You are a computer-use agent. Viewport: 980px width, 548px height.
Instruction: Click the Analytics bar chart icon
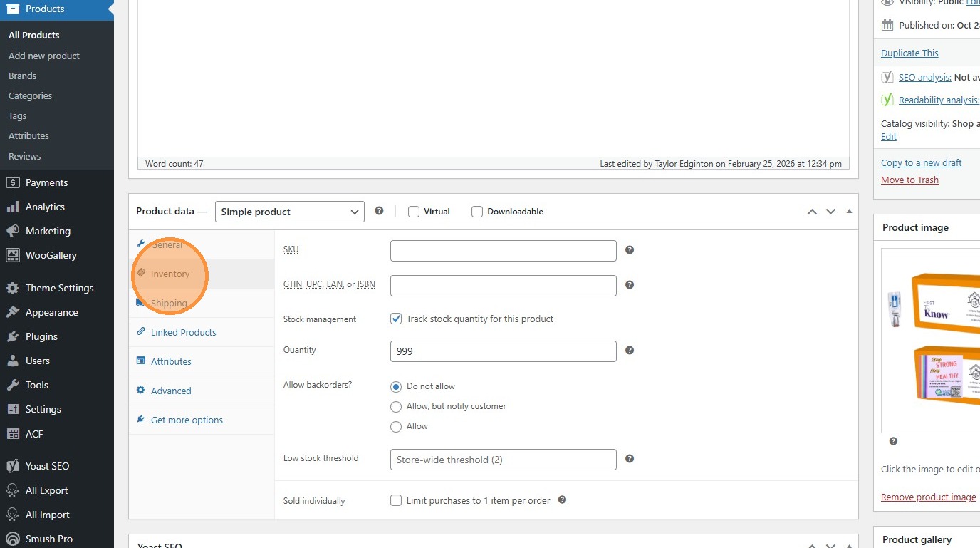tap(12, 207)
